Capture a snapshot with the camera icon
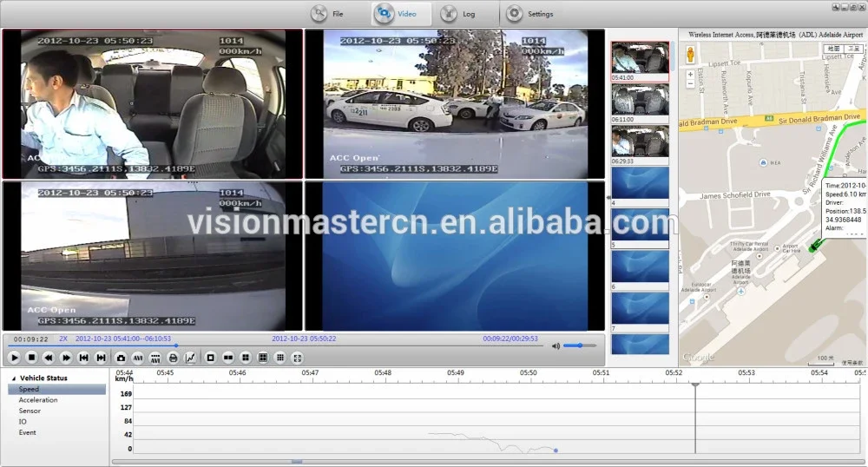This screenshot has width=868, height=467. [121, 357]
